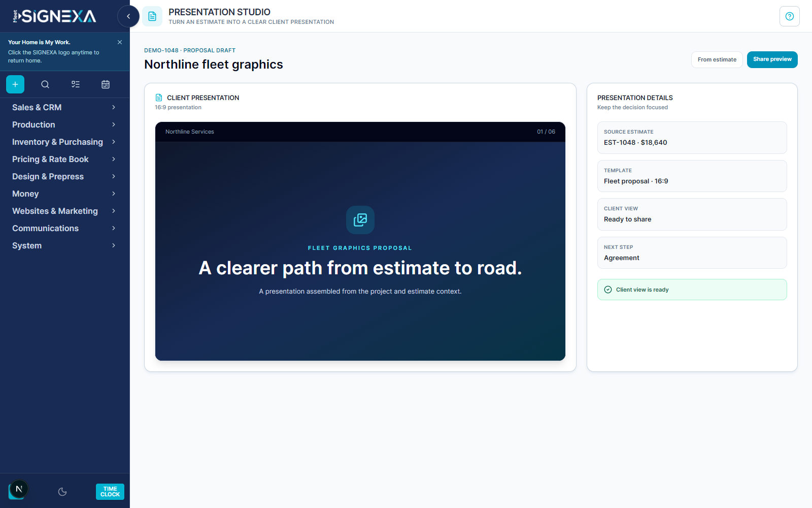Click the 'Northline fleet graphics' title
This screenshot has width=812, height=508.
(214, 65)
